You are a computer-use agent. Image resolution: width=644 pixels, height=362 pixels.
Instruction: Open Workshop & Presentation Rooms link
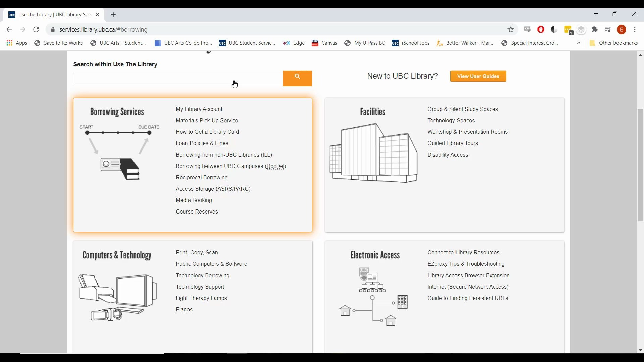click(468, 132)
